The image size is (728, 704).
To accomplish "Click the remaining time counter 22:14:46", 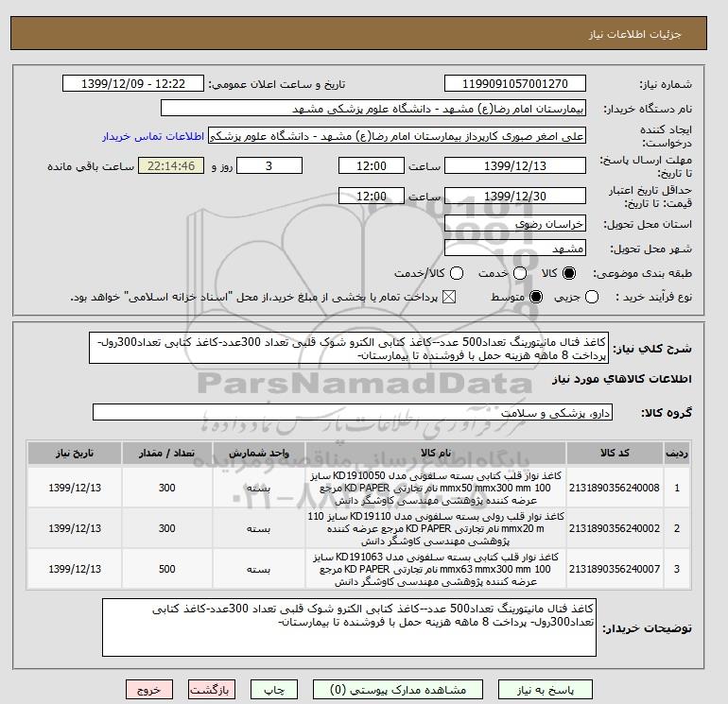I will pos(171,165).
